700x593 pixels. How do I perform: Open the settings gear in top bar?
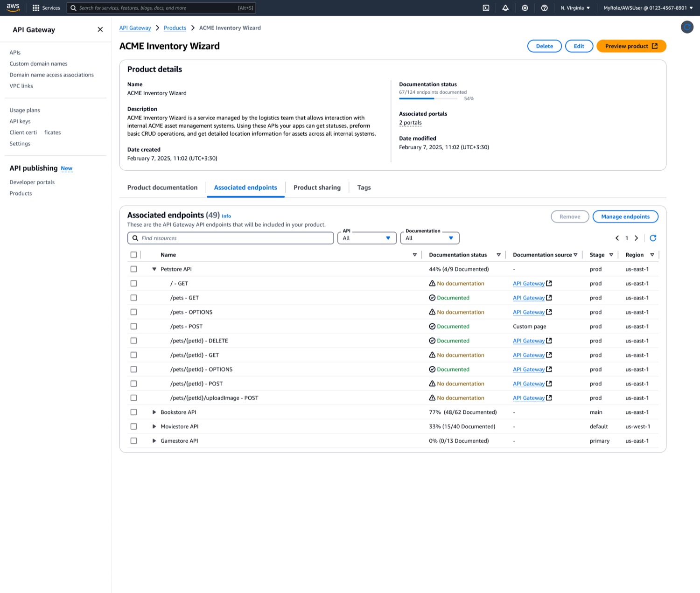pos(525,8)
